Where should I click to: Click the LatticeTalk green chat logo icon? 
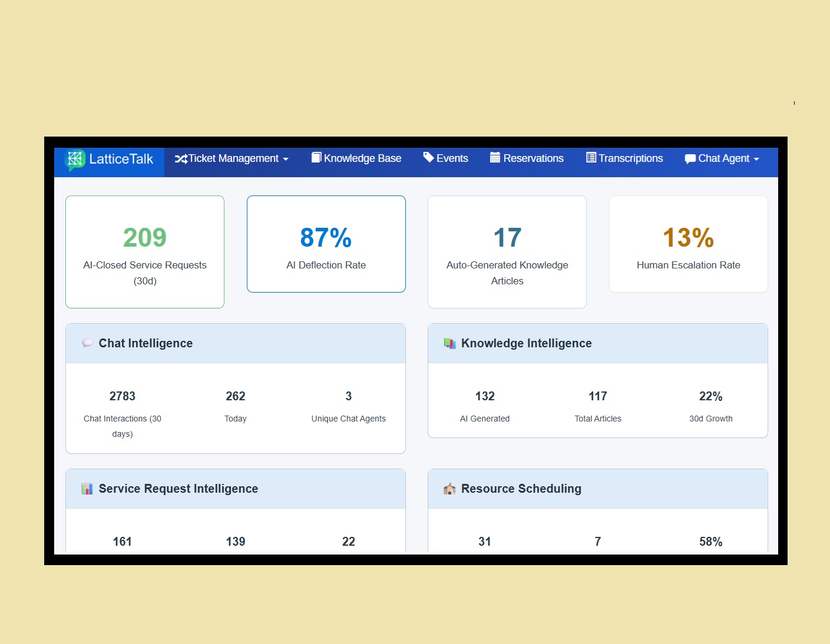click(75, 158)
